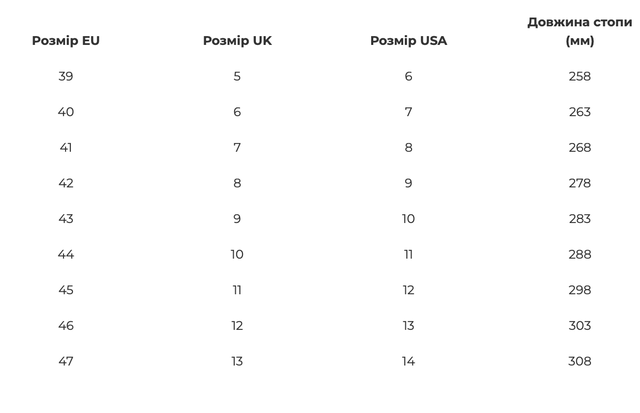Click the foot length 263 value
640x413 pixels.
579,112
